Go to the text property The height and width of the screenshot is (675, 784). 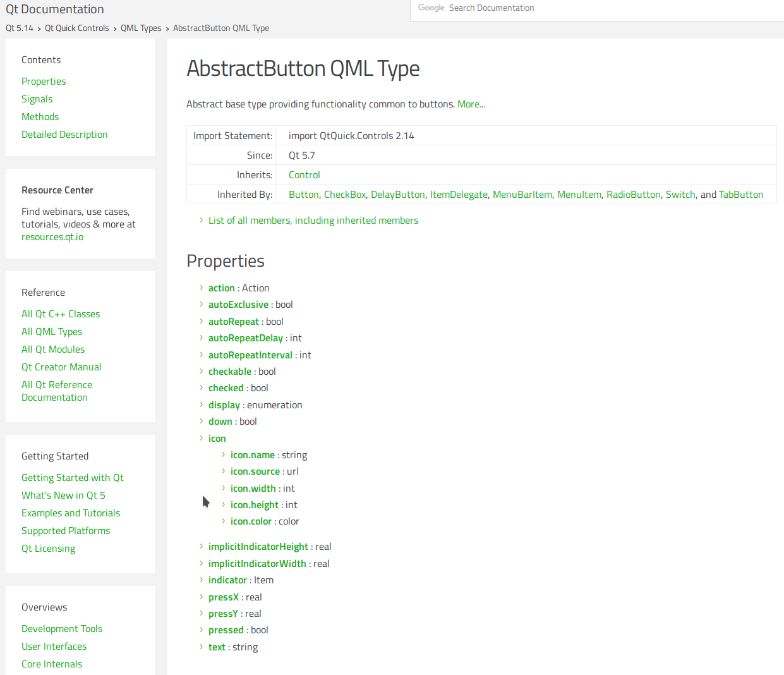(x=217, y=647)
